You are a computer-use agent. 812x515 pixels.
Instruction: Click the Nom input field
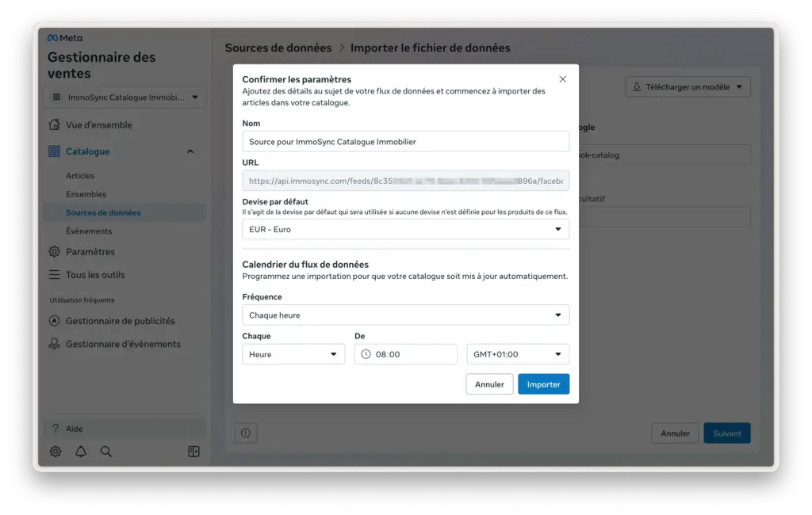click(x=405, y=141)
